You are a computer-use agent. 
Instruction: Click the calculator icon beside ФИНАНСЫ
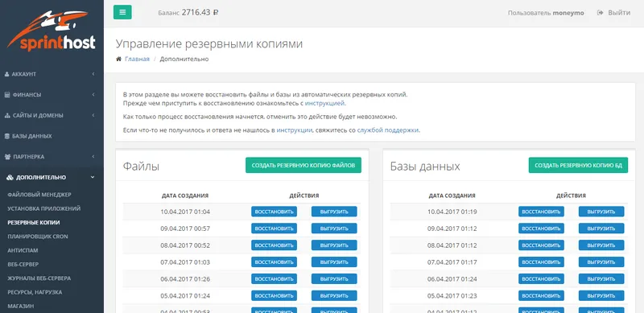tap(7, 95)
